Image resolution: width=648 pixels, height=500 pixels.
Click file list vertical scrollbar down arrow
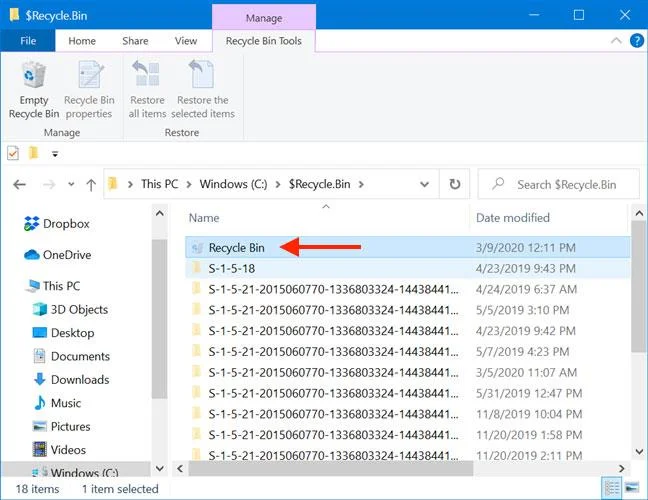point(639,451)
